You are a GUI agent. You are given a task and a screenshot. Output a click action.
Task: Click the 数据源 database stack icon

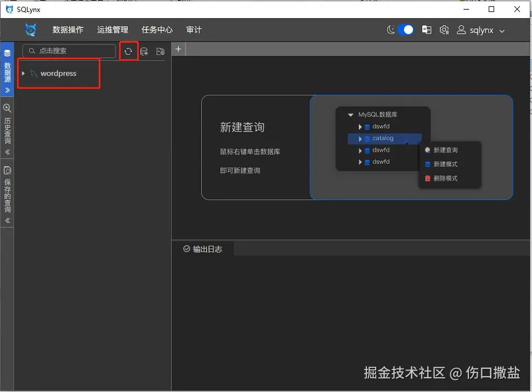(7, 53)
